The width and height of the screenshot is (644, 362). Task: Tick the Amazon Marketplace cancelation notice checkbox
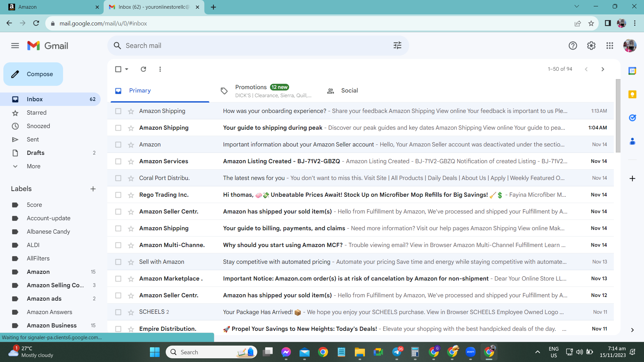click(x=118, y=279)
